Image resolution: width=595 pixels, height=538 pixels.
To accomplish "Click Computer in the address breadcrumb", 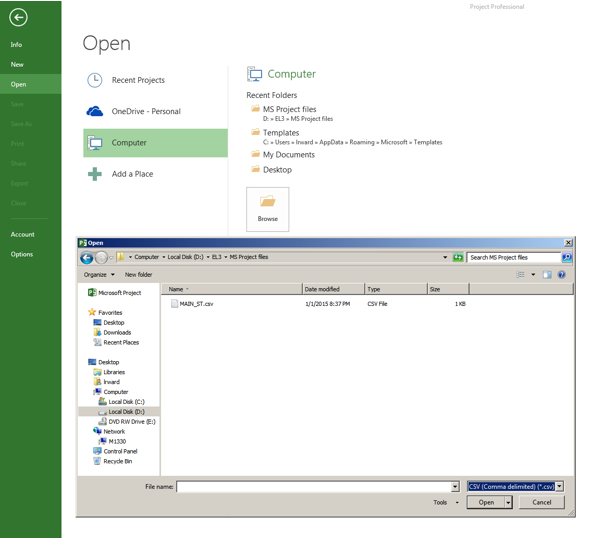I will click(146, 257).
